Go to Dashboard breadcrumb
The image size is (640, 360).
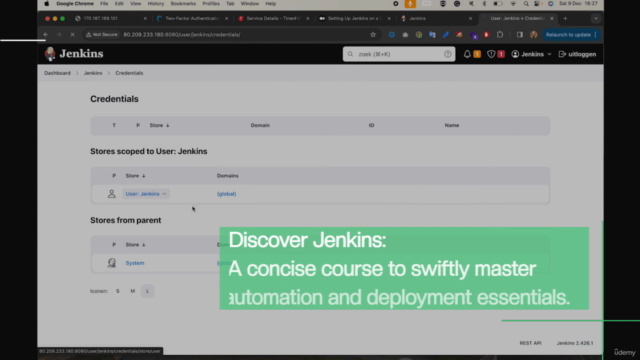point(57,73)
